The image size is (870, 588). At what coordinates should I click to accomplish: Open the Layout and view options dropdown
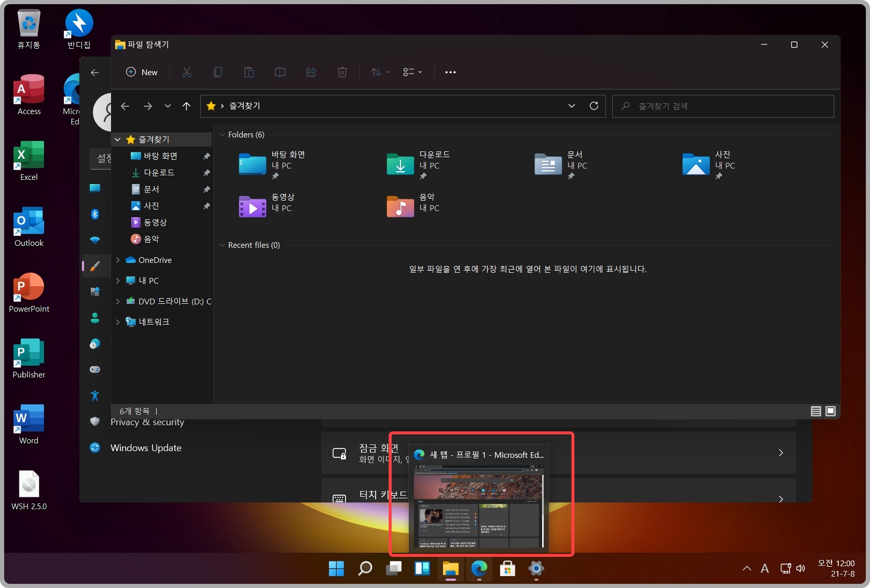tap(412, 72)
